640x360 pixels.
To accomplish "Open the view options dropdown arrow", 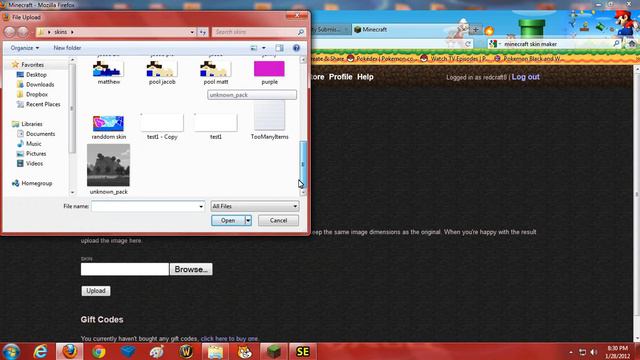I will pos(264,48).
